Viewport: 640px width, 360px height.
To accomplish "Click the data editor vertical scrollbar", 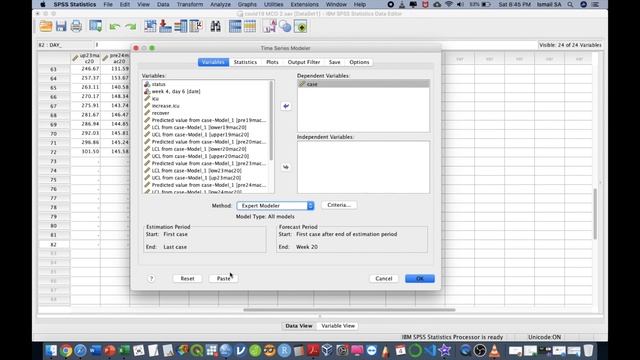I will (x=595, y=214).
